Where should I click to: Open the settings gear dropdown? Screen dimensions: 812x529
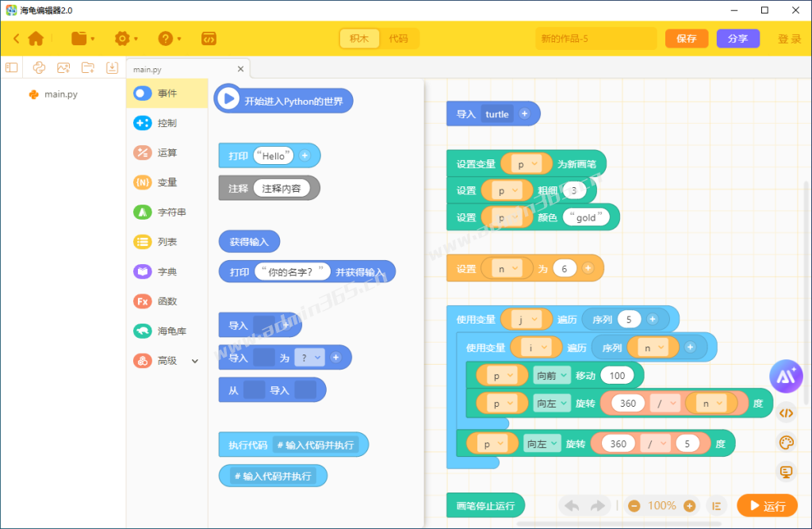pyautogui.click(x=126, y=38)
